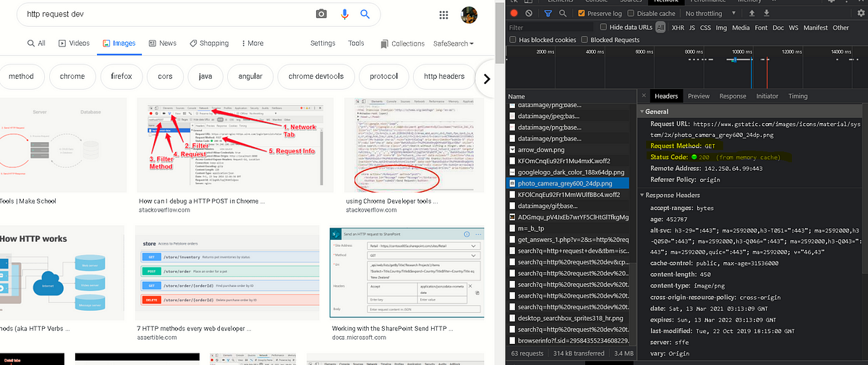Check the Blocked Requests checkbox
Screen dimensions: 868x365
pyautogui.click(x=584, y=40)
